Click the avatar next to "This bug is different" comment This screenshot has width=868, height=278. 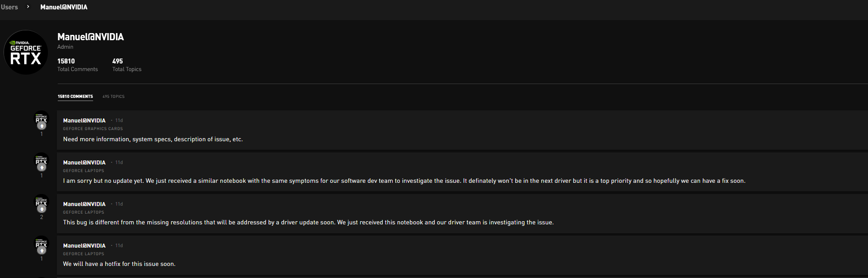41,201
